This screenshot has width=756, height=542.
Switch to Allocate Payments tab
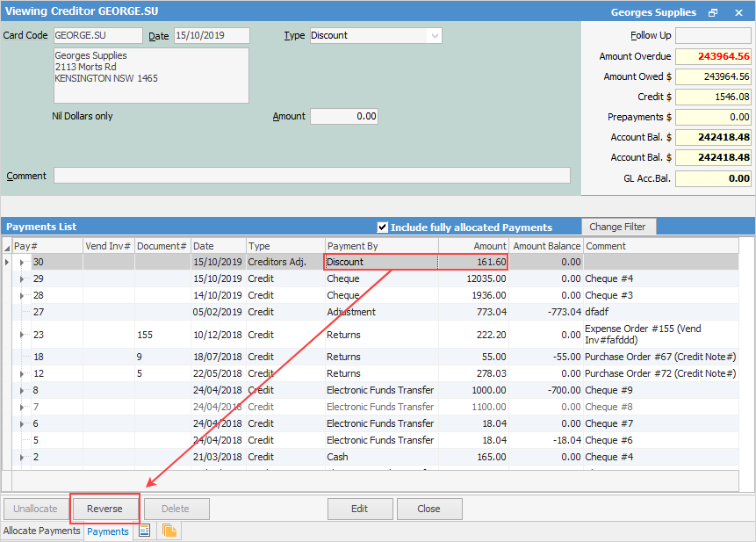(42, 531)
